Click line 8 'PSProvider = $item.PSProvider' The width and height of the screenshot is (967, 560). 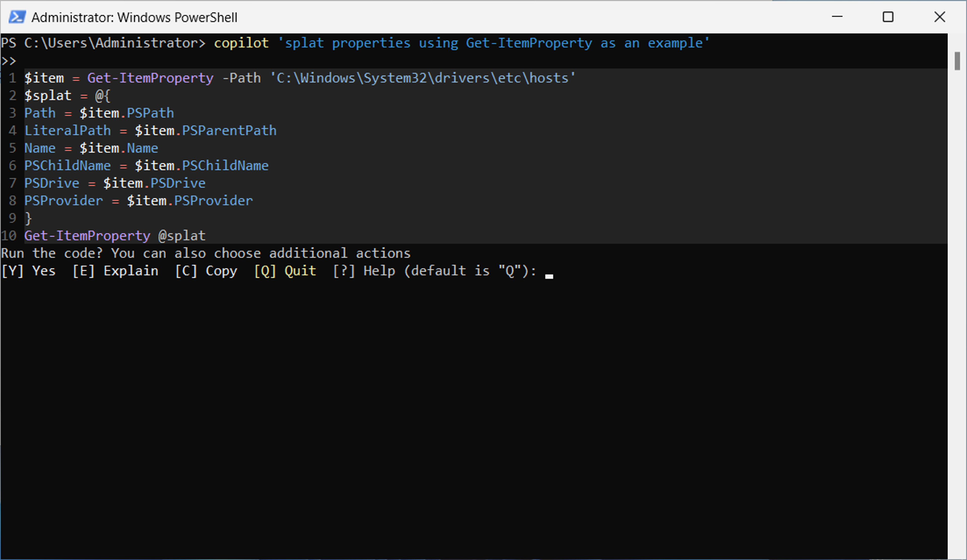139,201
